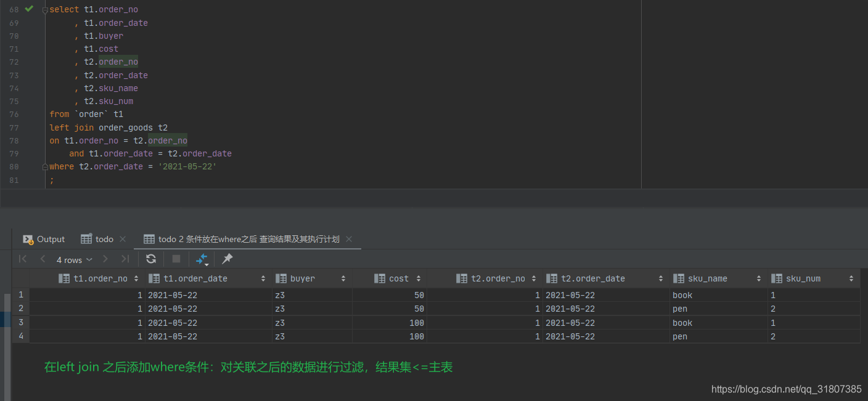Click the sku_name column header
The image size is (868, 401).
pos(719,278)
